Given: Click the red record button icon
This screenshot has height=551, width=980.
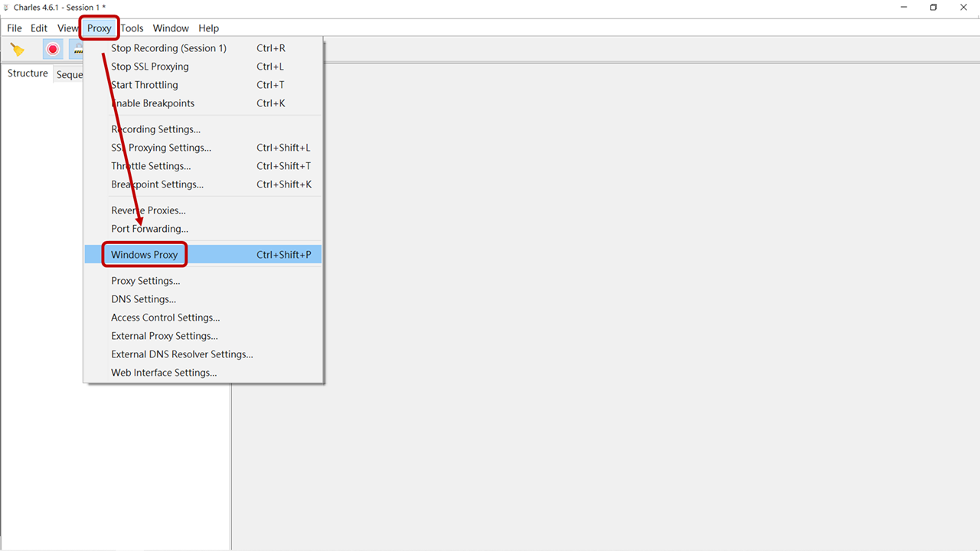Looking at the screenshot, I should click(53, 50).
